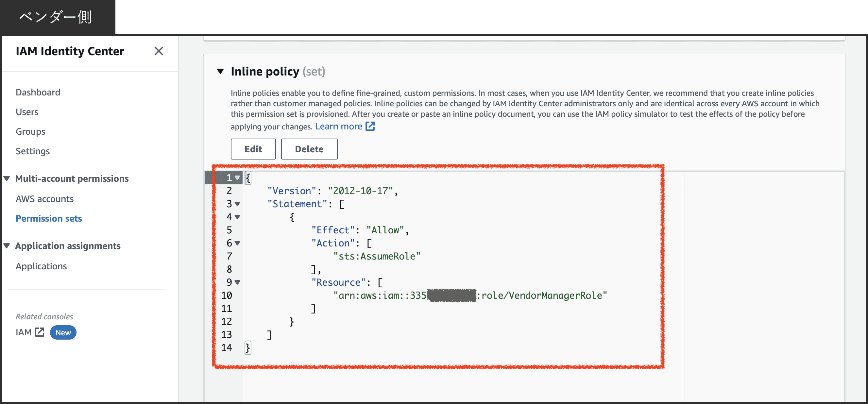The width and height of the screenshot is (868, 404).
Task: Open Settings in the sidebar
Action: (33, 151)
